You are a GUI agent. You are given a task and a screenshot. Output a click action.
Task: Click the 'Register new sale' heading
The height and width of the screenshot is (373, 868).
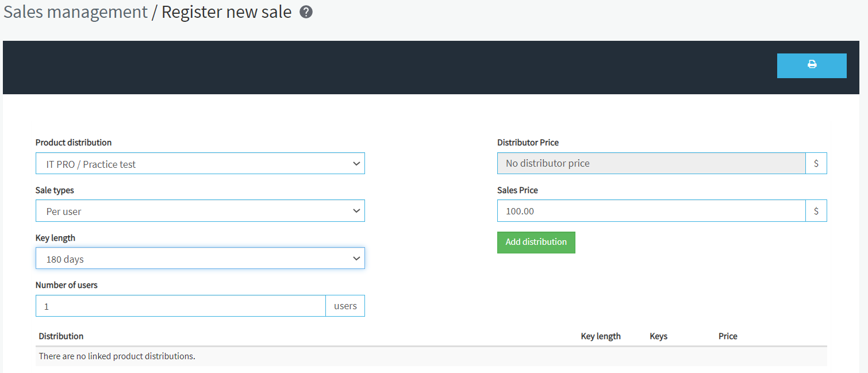pyautogui.click(x=226, y=12)
